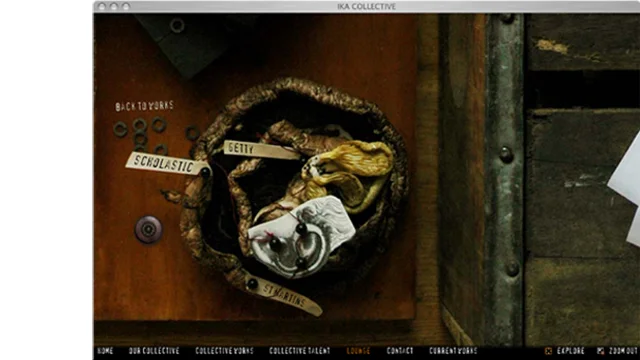Click the Zoom Out icon
640x360 pixels.
(600, 351)
